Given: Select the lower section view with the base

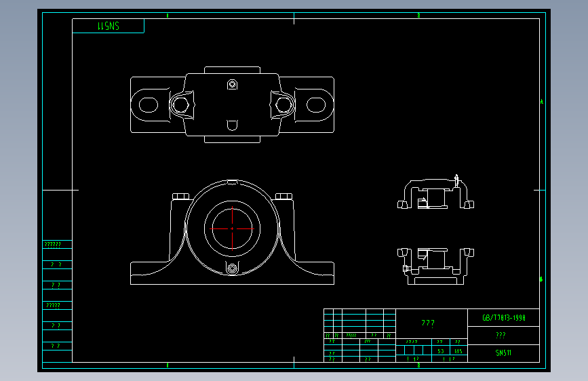Looking at the screenshot, I should 436,266.
